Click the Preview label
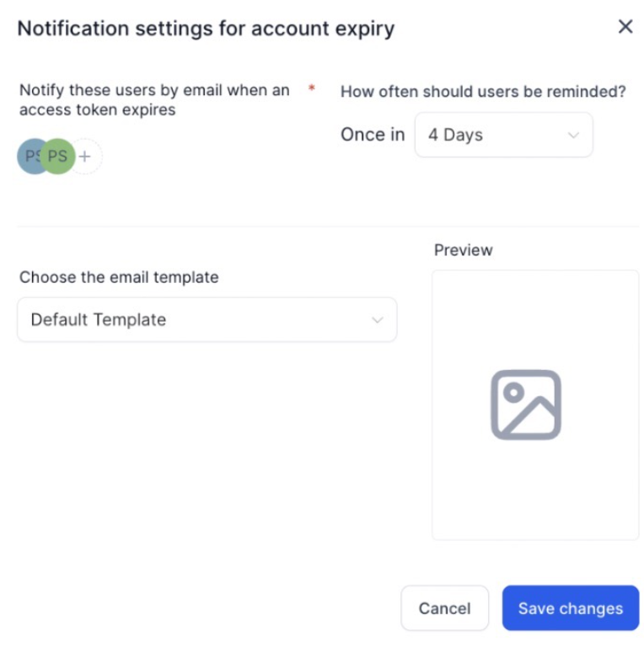The image size is (644, 652). click(x=463, y=250)
